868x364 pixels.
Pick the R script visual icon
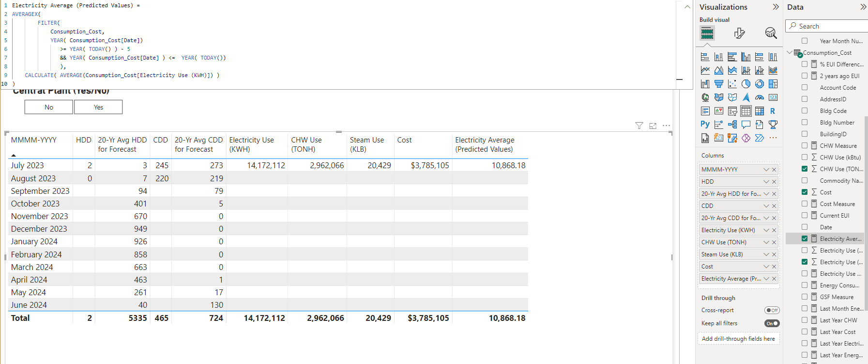tap(773, 111)
